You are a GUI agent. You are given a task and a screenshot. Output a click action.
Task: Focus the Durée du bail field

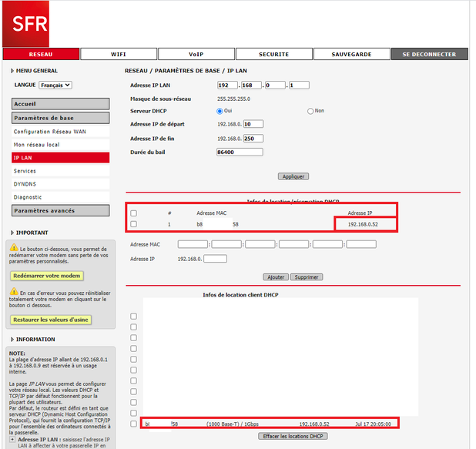[x=240, y=152]
